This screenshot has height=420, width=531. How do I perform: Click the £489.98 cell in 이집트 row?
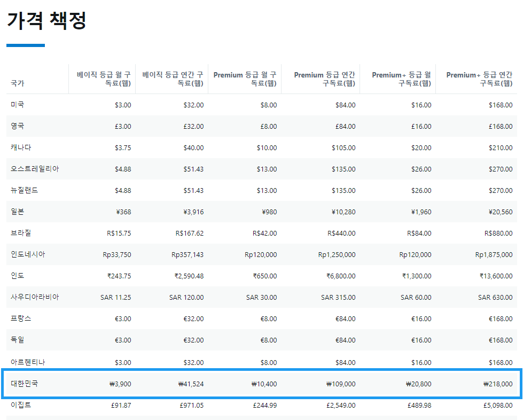(x=419, y=405)
